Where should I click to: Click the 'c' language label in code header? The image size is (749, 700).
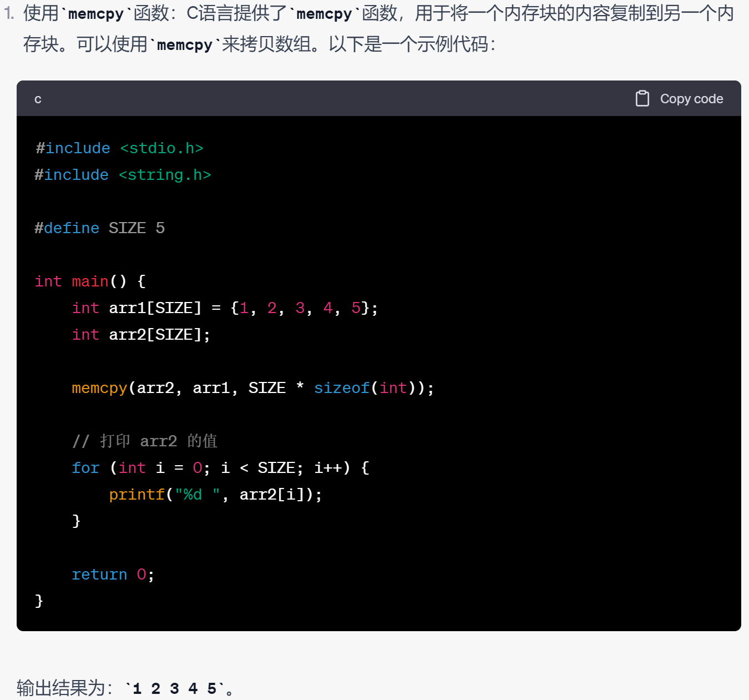[x=38, y=99]
